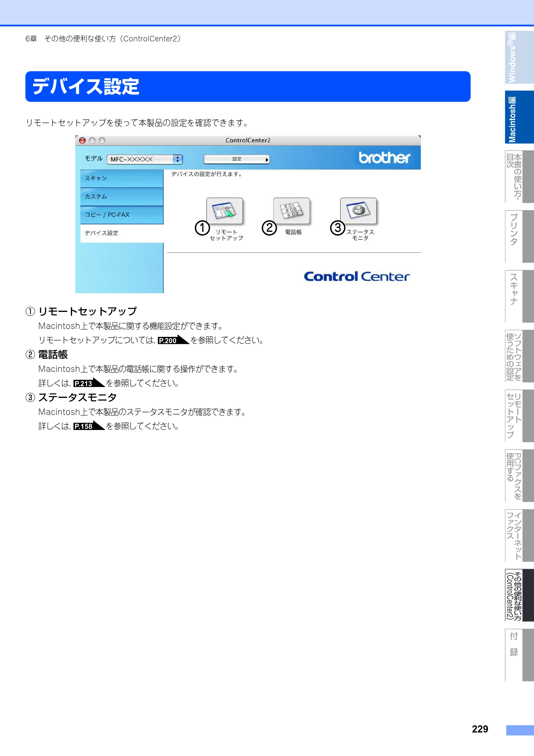Jump to the Windows編 side tab
This screenshot has height=756, width=534.
point(519,57)
